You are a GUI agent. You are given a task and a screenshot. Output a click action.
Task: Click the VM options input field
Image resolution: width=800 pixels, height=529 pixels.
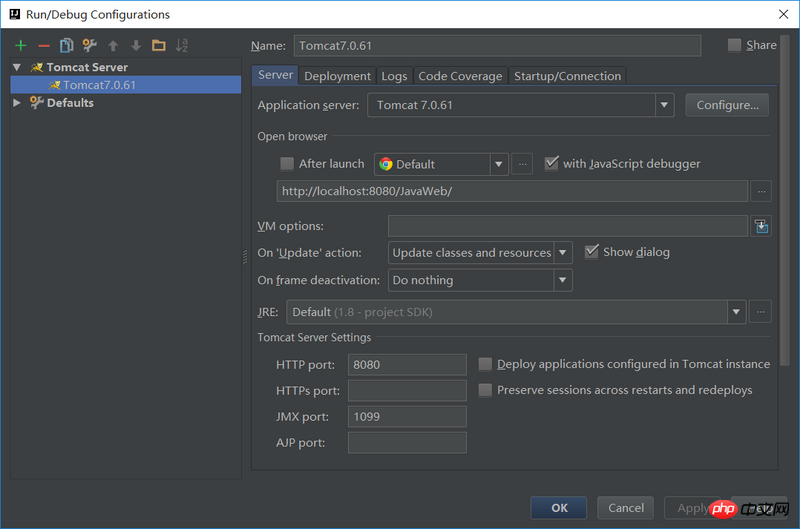point(568,226)
